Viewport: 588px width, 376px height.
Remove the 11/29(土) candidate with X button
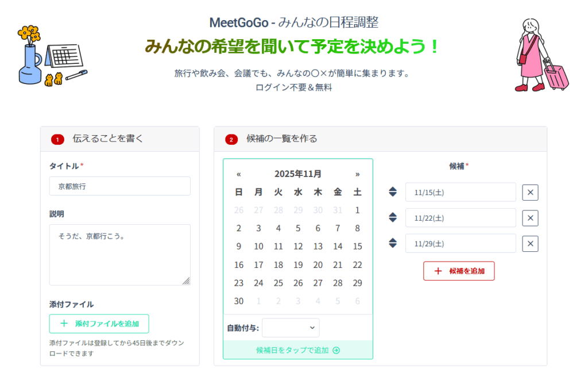530,244
